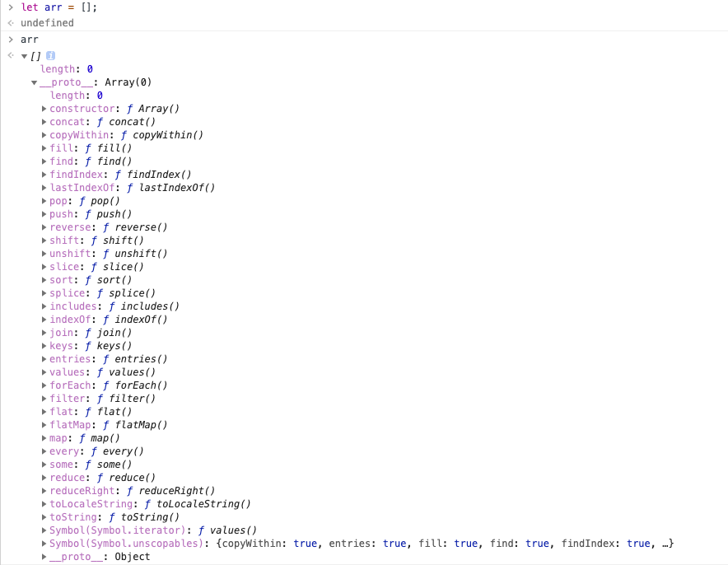728x565 pixels.
Task: Expand the toLocaleString property
Action: coord(44,504)
